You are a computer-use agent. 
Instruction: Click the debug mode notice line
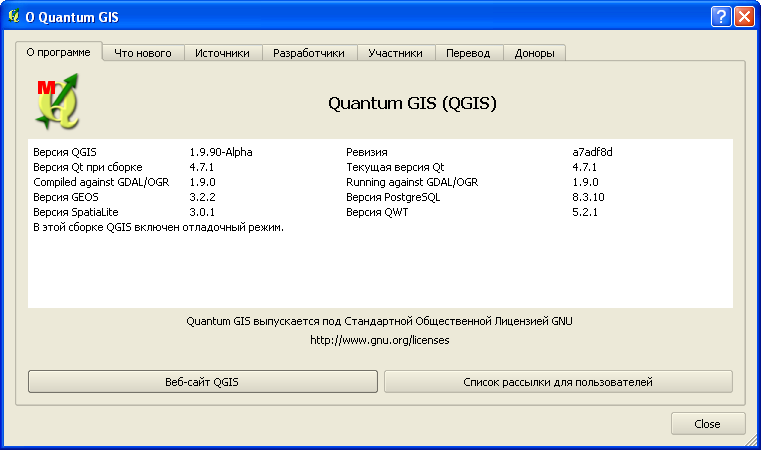pyautogui.click(x=158, y=228)
